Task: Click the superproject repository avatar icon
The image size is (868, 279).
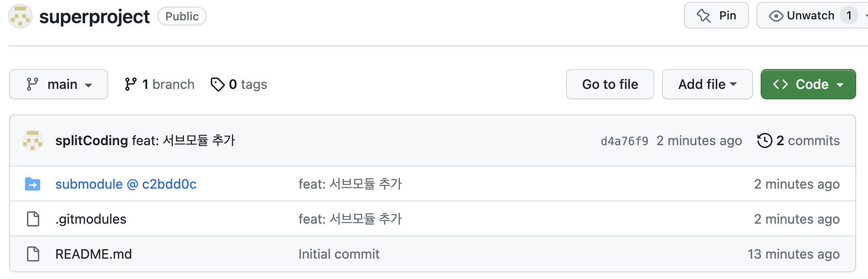Action: pyautogui.click(x=20, y=16)
